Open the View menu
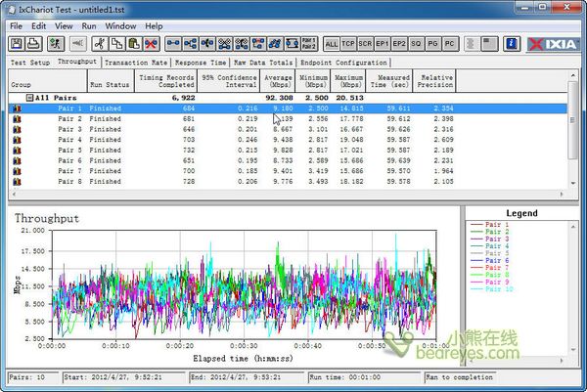587x392 pixels. (x=64, y=26)
